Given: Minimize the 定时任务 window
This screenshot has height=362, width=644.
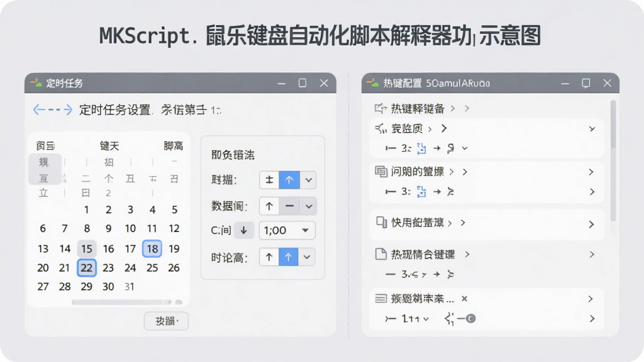Looking at the screenshot, I should pos(281,84).
